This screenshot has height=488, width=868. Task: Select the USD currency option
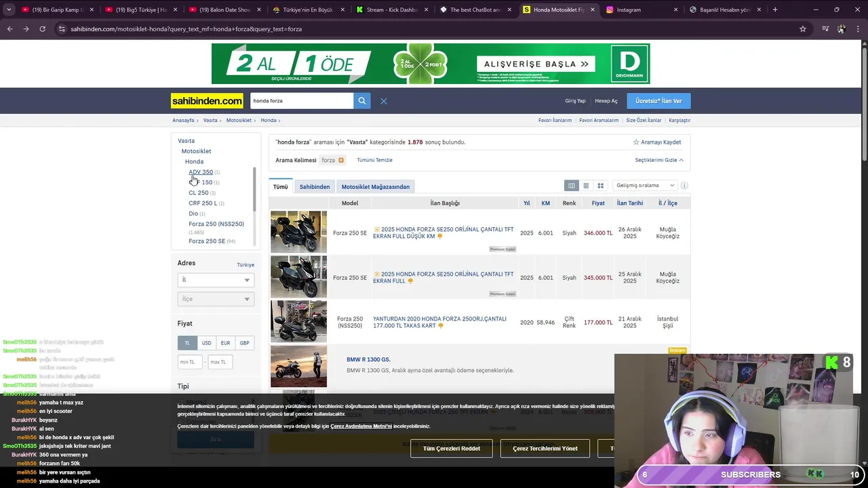[x=206, y=343]
